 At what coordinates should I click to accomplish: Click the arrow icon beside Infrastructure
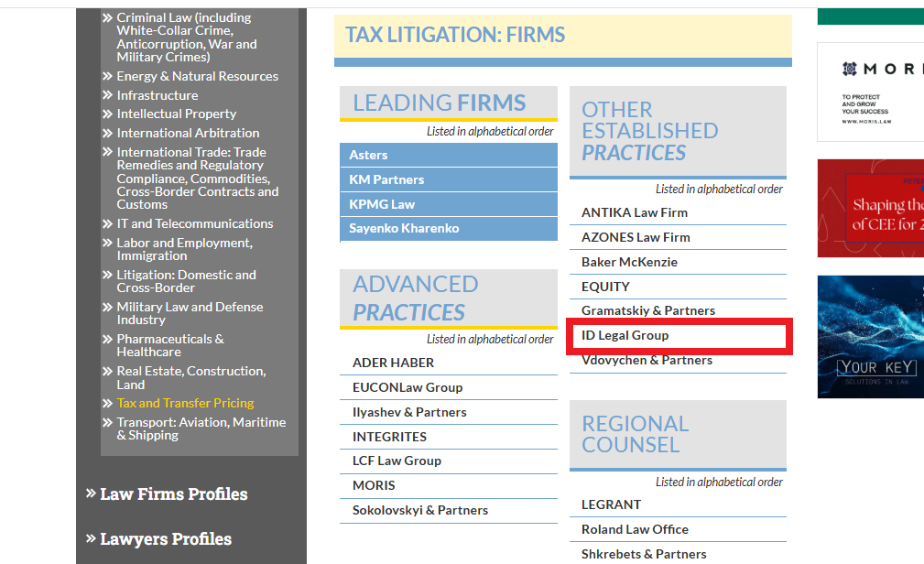tap(107, 95)
